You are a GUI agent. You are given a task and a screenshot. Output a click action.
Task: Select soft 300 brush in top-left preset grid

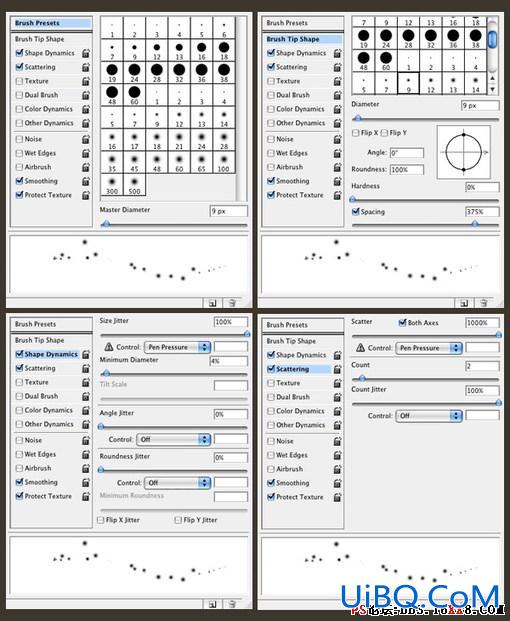[x=112, y=185]
